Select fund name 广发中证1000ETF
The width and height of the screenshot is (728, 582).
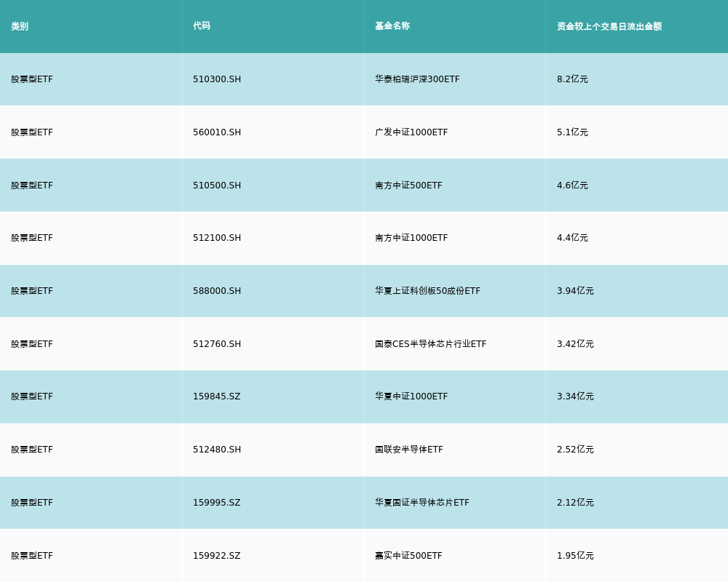coord(411,132)
